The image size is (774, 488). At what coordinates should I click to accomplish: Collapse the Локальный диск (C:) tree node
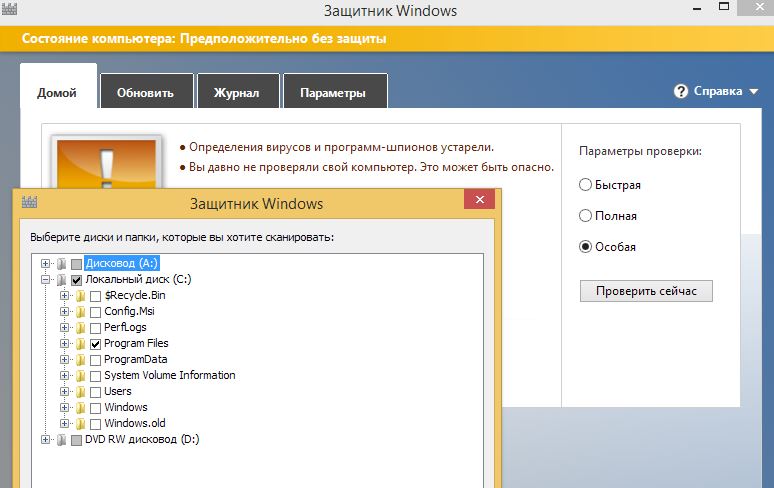pyautogui.click(x=45, y=280)
